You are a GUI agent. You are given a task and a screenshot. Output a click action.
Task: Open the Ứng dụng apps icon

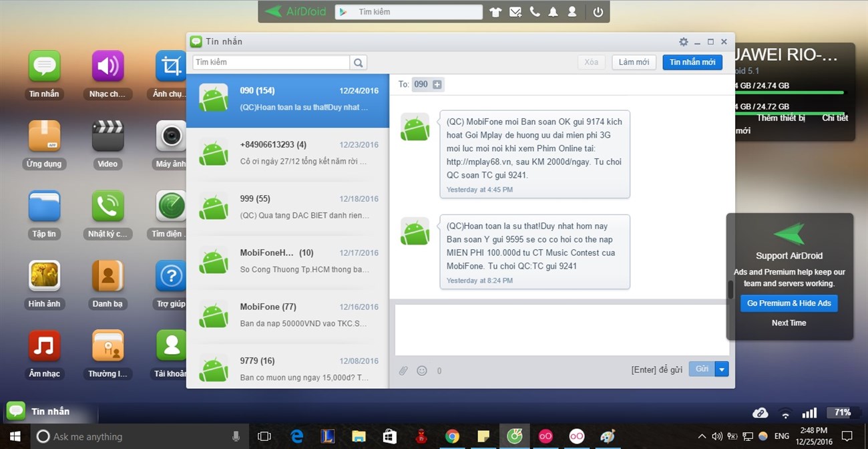[44, 136]
